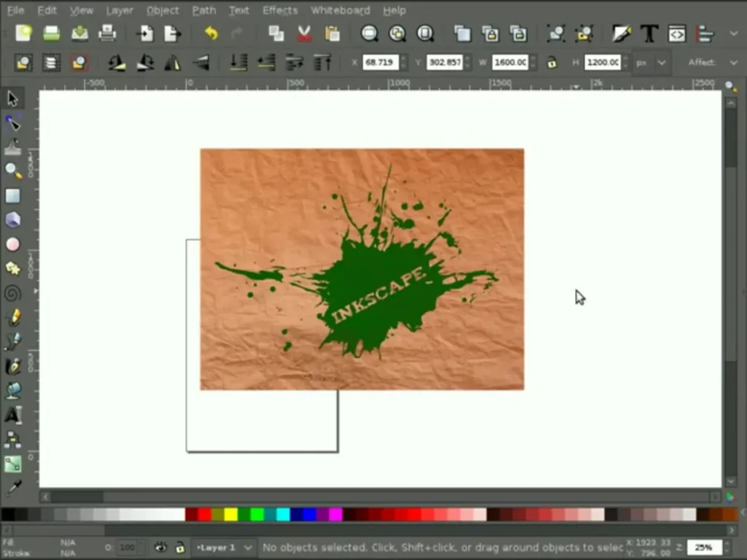Expand the Affect overflow chevron
Image resolution: width=747 pixels, height=560 pixels.
pyautogui.click(x=734, y=63)
